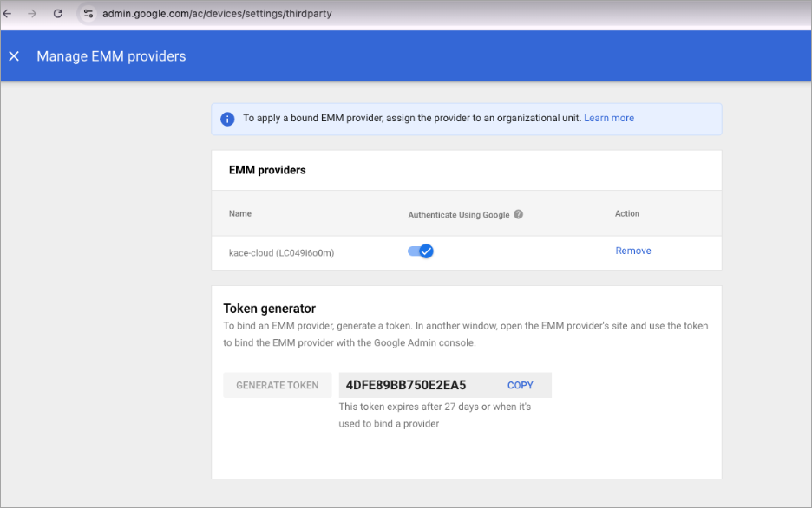Reload the current page
Viewport: 812px width, 508px height.
tap(58, 14)
